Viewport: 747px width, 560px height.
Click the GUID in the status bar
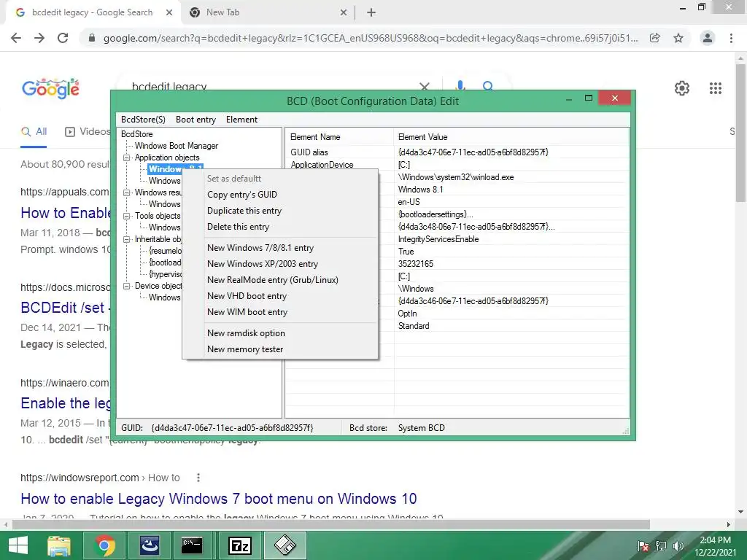point(232,427)
